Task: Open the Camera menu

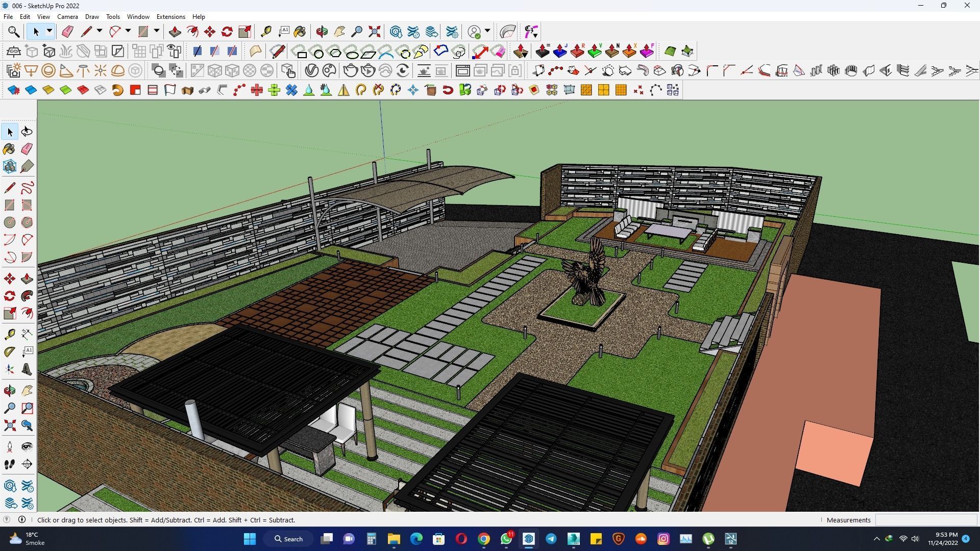Action: click(67, 17)
